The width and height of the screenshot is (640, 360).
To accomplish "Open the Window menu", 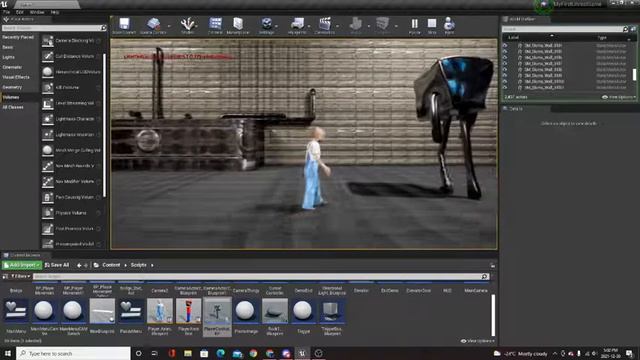I will (37, 12).
